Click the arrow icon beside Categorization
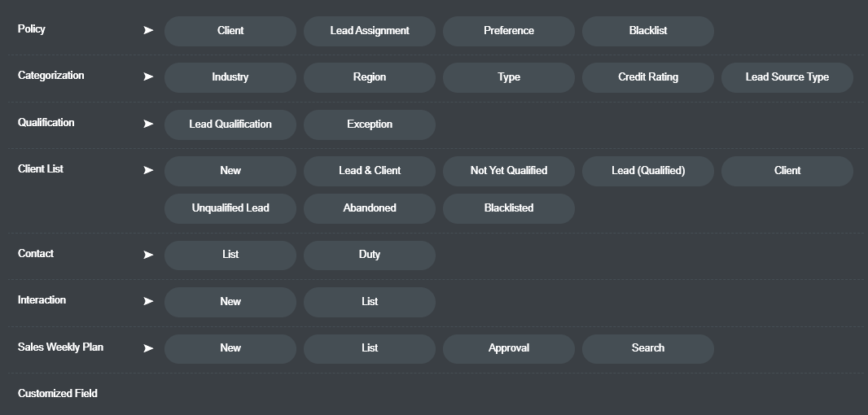This screenshot has height=415, width=868. click(148, 77)
